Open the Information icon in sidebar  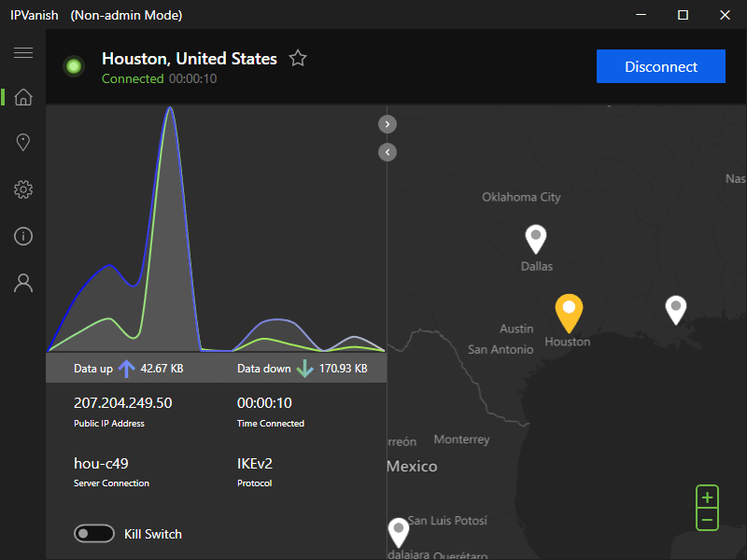pyautogui.click(x=23, y=236)
